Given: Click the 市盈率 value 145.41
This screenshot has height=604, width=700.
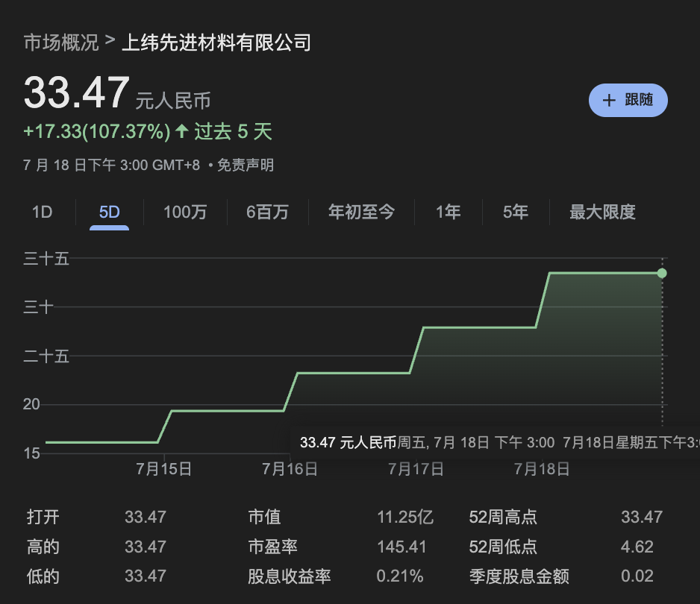Looking at the screenshot, I should 401,547.
